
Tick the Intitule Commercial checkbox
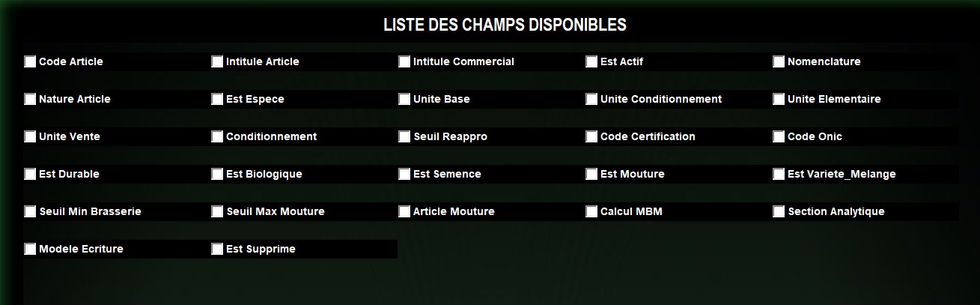click(404, 61)
